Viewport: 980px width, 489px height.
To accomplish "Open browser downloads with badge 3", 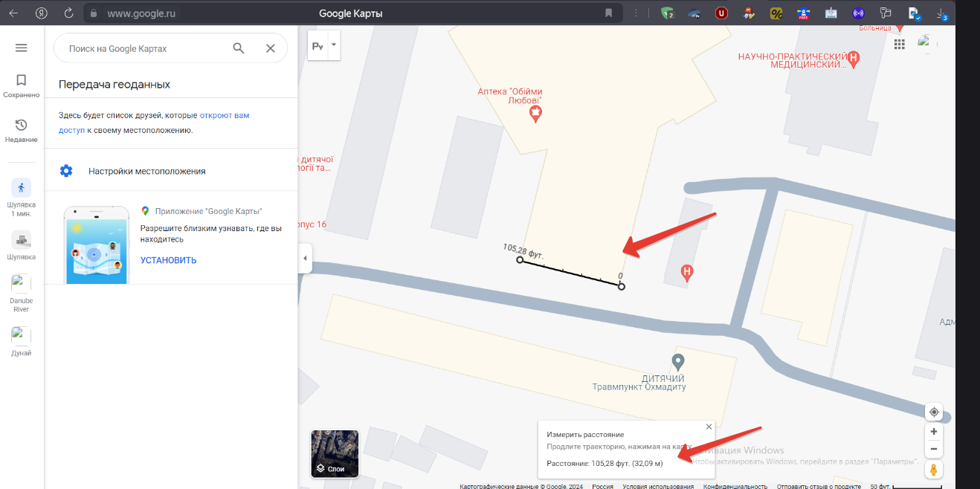I will pyautogui.click(x=941, y=13).
